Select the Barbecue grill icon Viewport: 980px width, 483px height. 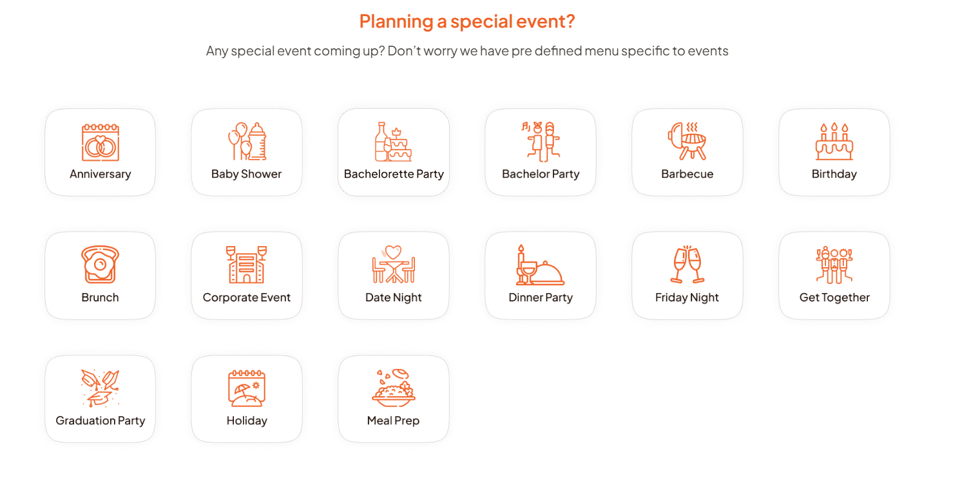click(687, 141)
